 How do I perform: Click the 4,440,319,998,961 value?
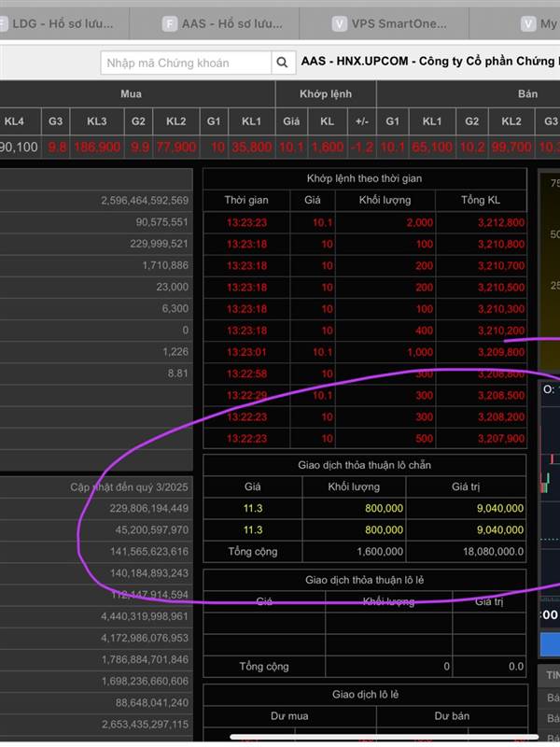145,616
